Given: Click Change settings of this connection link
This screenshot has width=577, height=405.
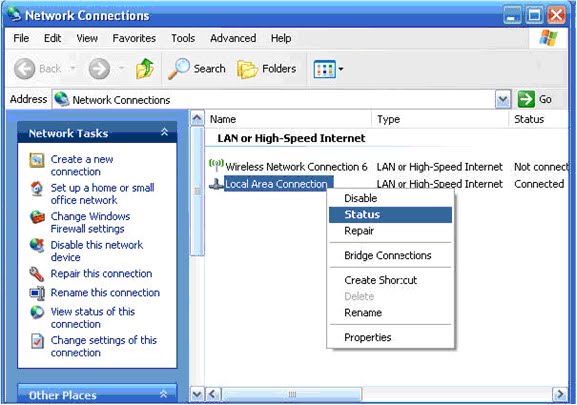Looking at the screenshot, I should pyautogui.click(x=103, y=347).
